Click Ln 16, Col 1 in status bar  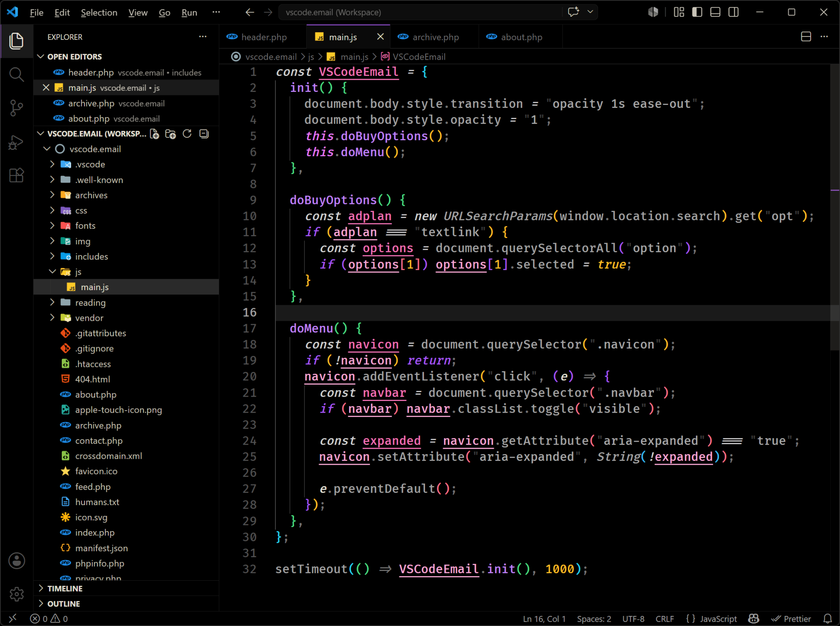pos(544,619)
